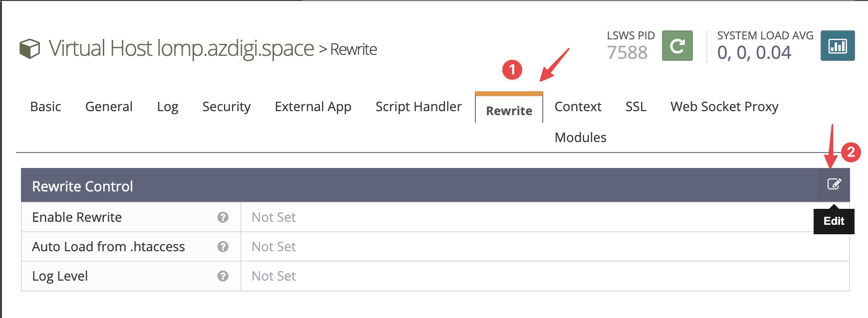Switch to the General tab
Image resolution: width=868 pixels, height=318 pixels.
[109, 107]
